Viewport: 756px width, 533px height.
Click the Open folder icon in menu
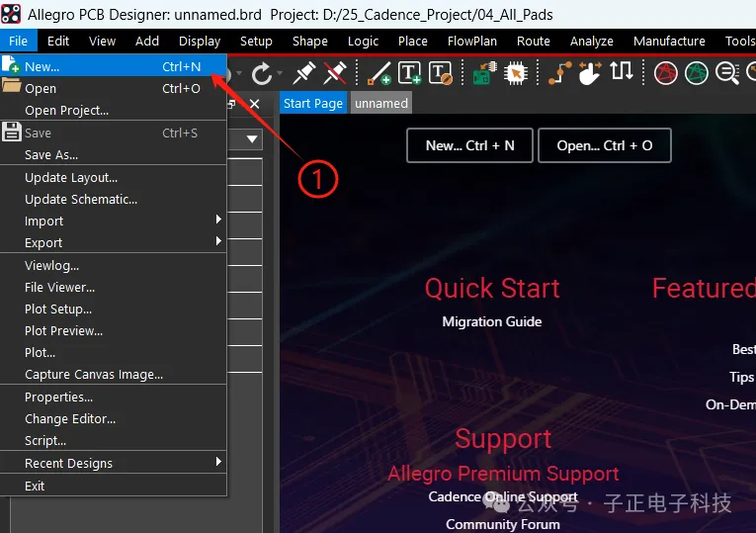click(11, 85)
